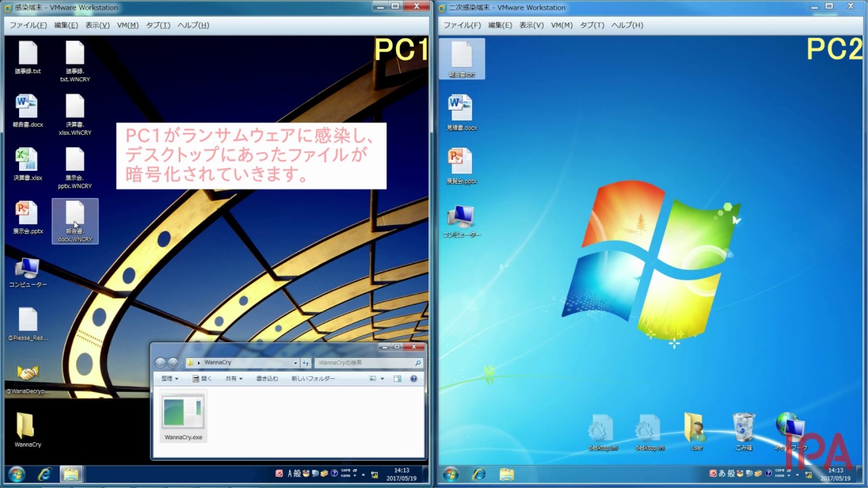
Task: Click 新しいフォルダー in Explorer toolbar
Action: (x=313, y=379)
